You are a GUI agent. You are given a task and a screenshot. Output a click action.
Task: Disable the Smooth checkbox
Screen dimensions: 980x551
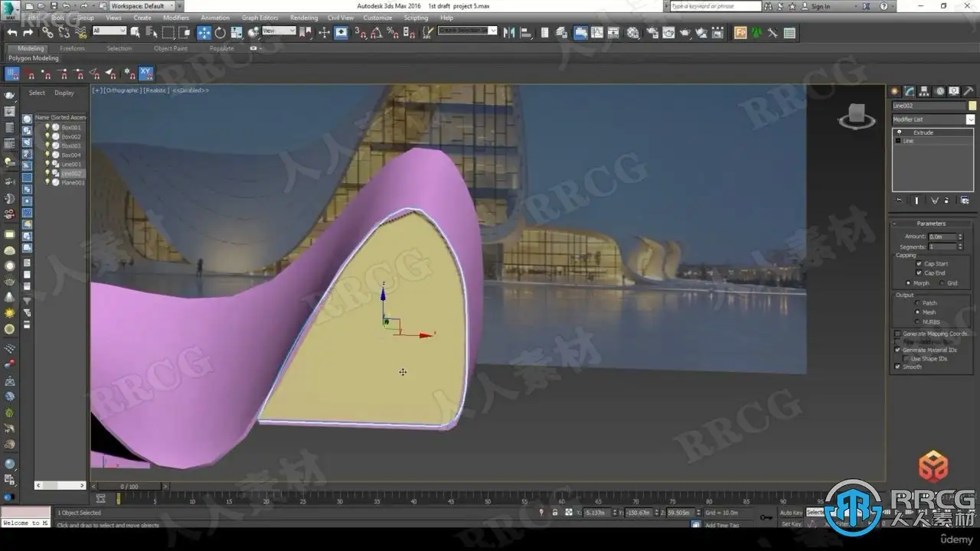tap(897, 367)
